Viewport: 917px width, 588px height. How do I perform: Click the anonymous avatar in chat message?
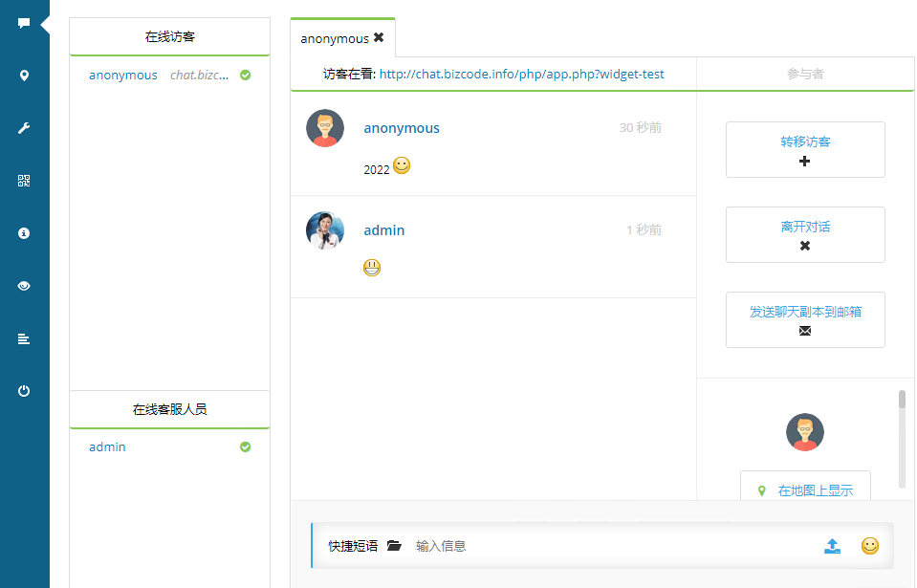[x=325, y=128]
